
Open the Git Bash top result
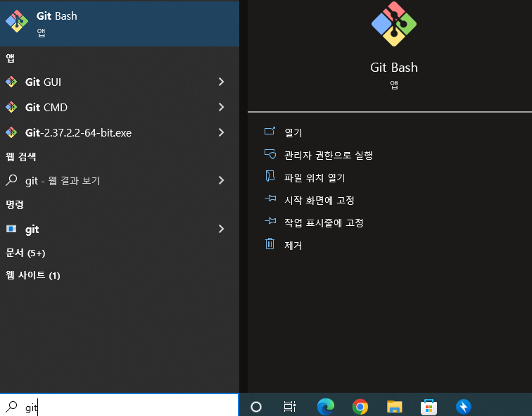tap(120, 23)
